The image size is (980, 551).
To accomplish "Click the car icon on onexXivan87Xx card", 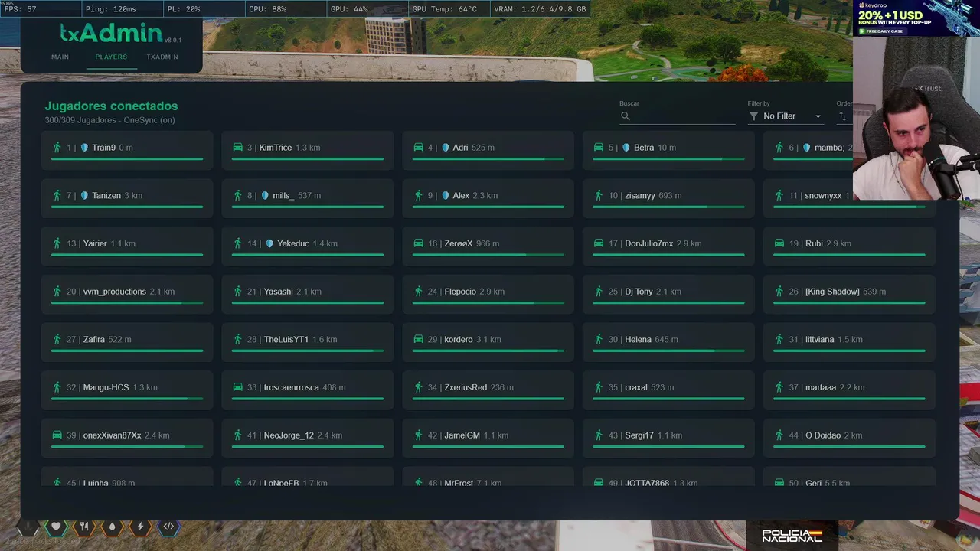I will (x=57, y=435).
